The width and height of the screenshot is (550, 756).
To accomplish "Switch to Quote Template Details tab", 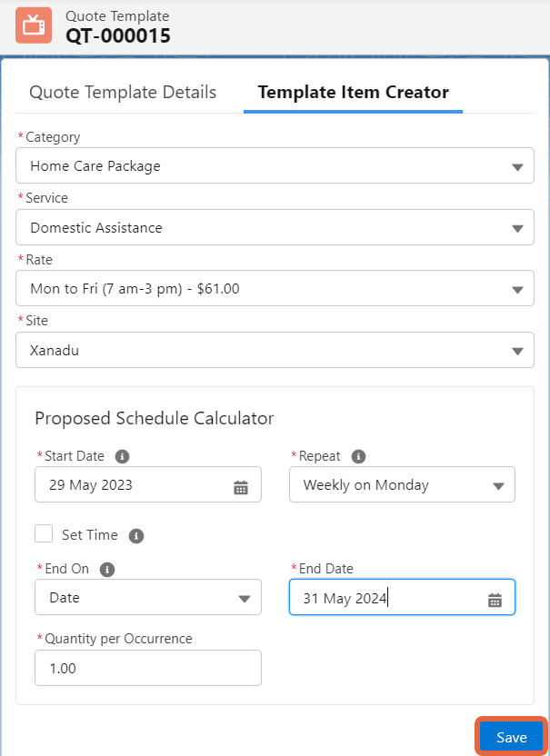I will tap(123, 93).
